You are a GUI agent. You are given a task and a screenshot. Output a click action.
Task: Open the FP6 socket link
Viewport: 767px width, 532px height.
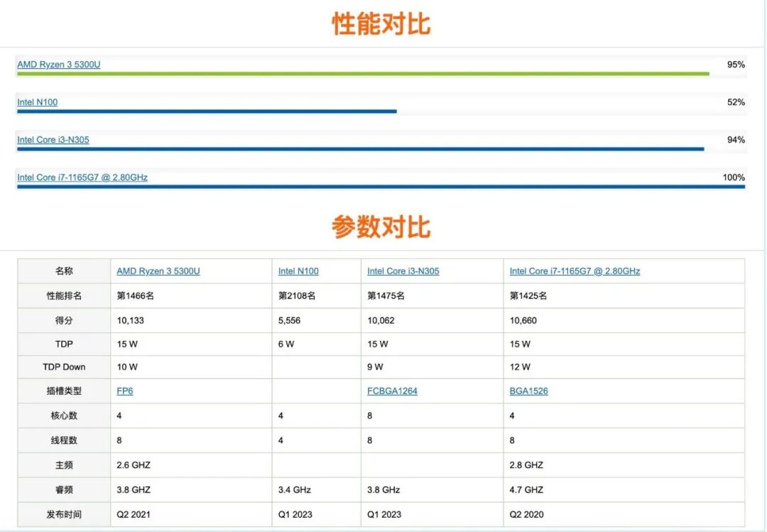125,391
